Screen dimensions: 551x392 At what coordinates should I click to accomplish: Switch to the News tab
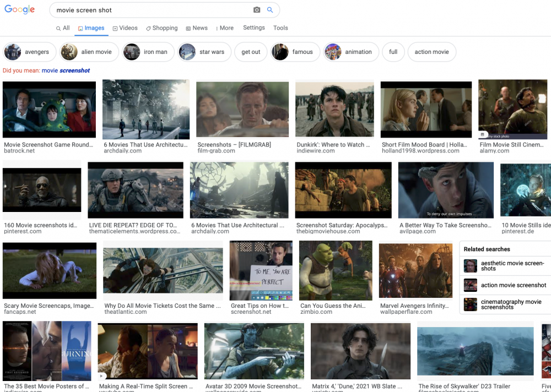tap(197, 28)
